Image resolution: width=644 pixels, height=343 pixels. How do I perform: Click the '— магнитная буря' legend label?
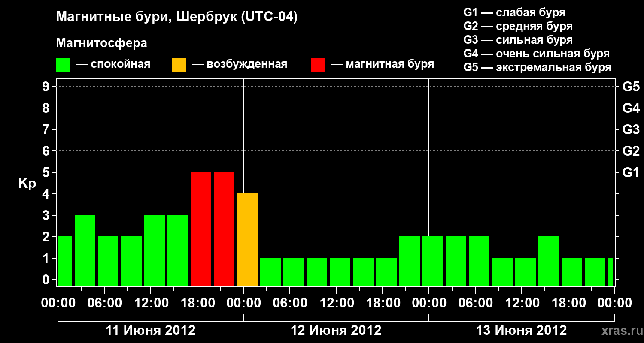(x=383, y=65)
